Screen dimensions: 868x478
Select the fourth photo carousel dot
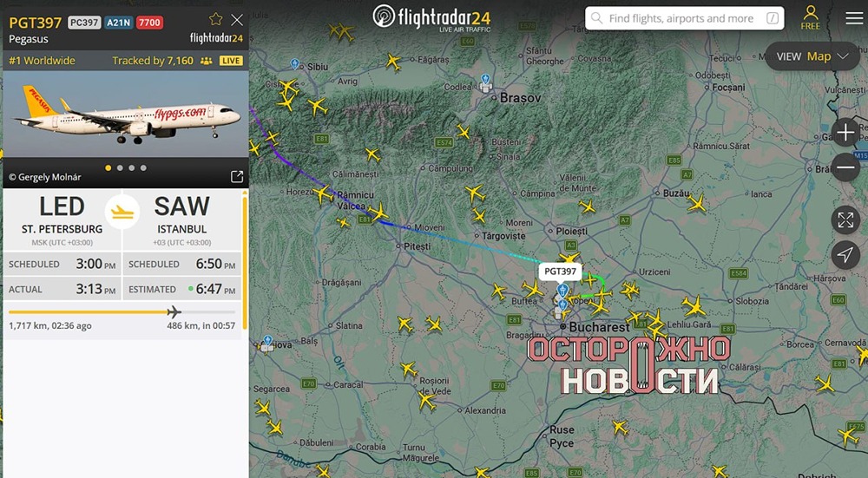[x=143, y=167]
